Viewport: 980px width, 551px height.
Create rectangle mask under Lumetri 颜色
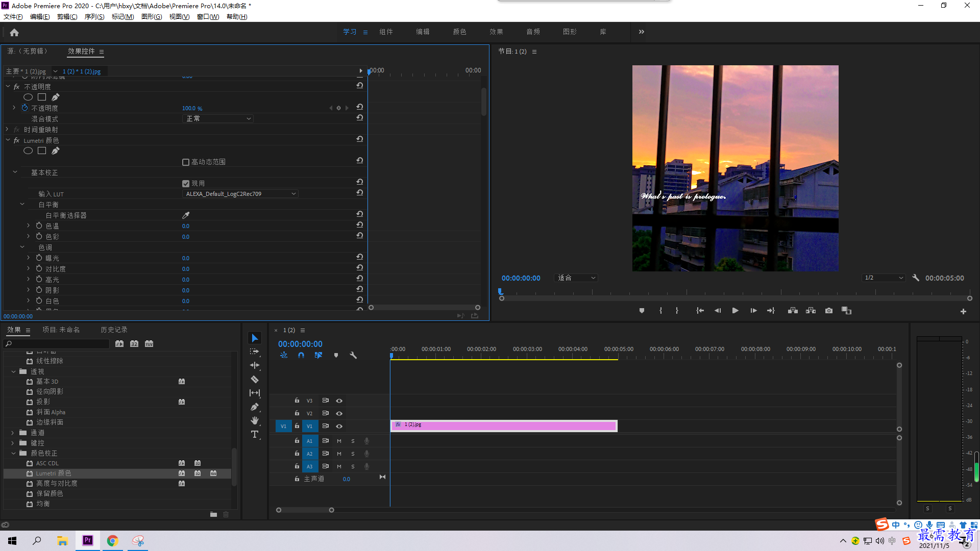click(42, 151)
